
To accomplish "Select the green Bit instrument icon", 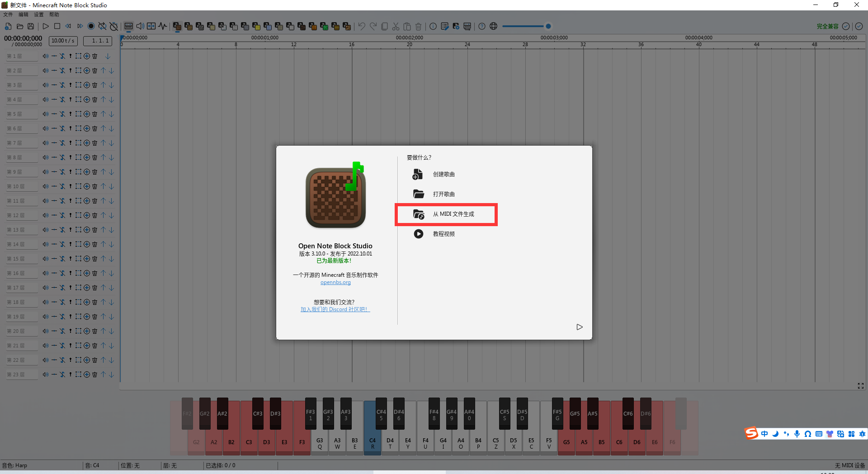I will [324, 26].
